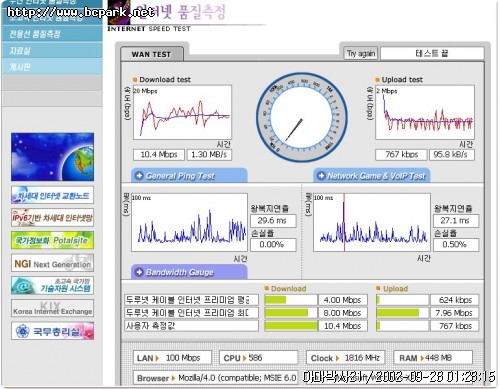The height and width of the screenshot is (389, 500).
Task: Select the LAN 100 Mbps field
Action: tap(172, 358)
